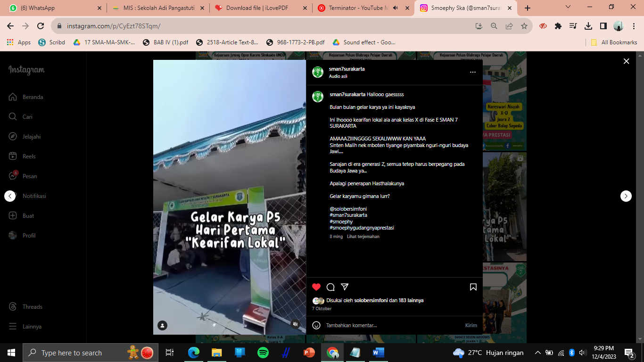Viewport: 644px width, 362px height.
Task: Show tagged accounts on the video
Action: point(162,325)
